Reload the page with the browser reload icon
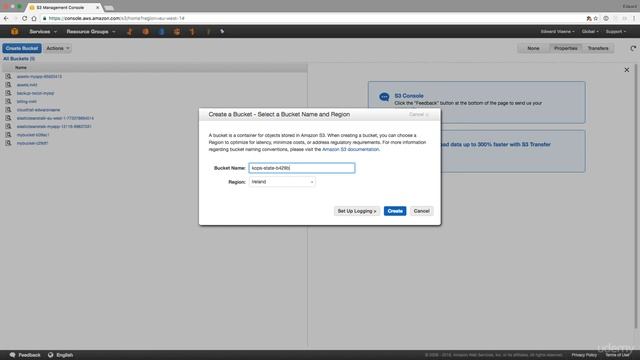Viewport: 640px width, 360px height. click(24, 18)
